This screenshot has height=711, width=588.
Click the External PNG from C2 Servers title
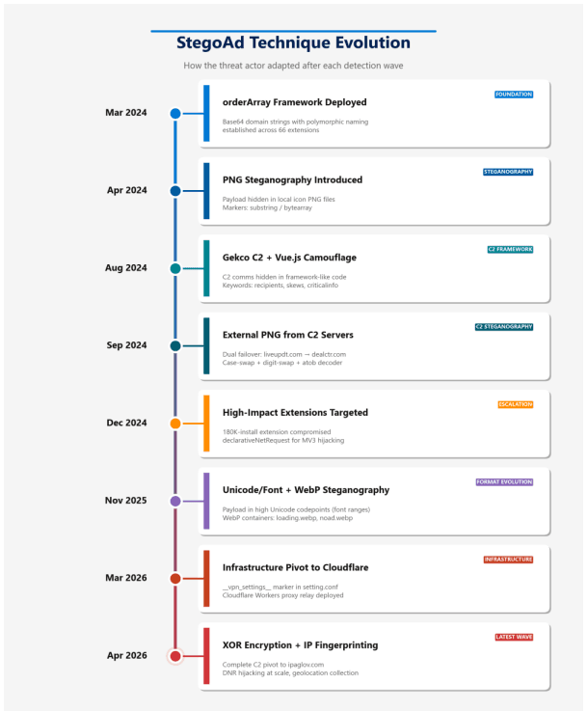[287, 335]
